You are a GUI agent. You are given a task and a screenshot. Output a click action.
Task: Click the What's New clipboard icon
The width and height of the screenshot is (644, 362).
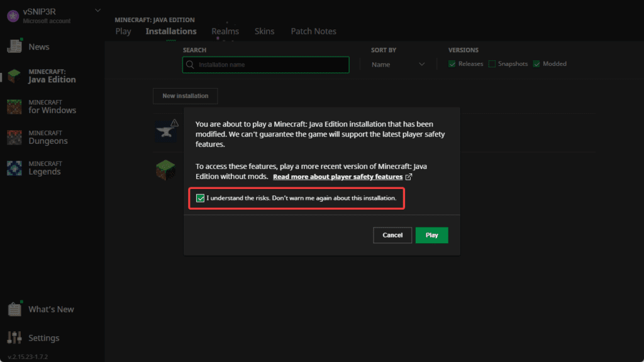pos(14,309)
